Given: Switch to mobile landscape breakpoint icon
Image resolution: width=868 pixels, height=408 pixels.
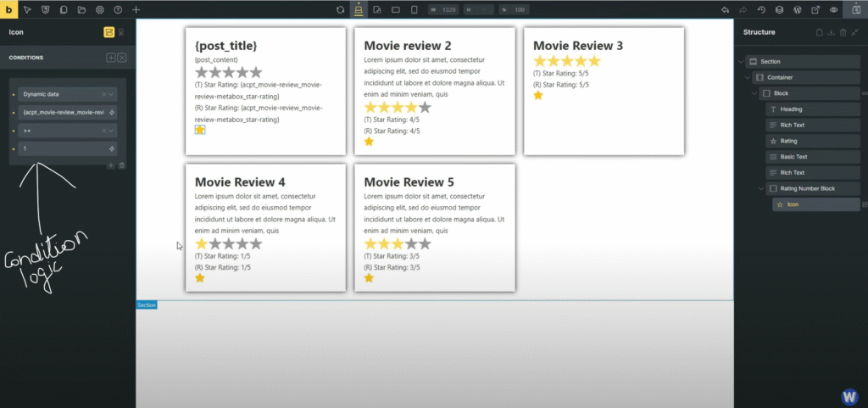Looking at the screenshot, I should coord(396,9).
